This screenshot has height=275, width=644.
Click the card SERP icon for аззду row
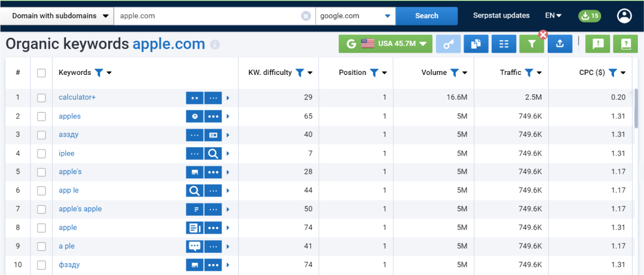point(213,135)
